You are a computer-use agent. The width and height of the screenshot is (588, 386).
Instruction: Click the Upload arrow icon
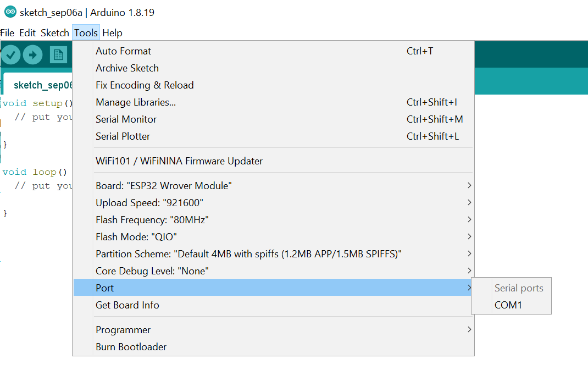tap(32, 54)
